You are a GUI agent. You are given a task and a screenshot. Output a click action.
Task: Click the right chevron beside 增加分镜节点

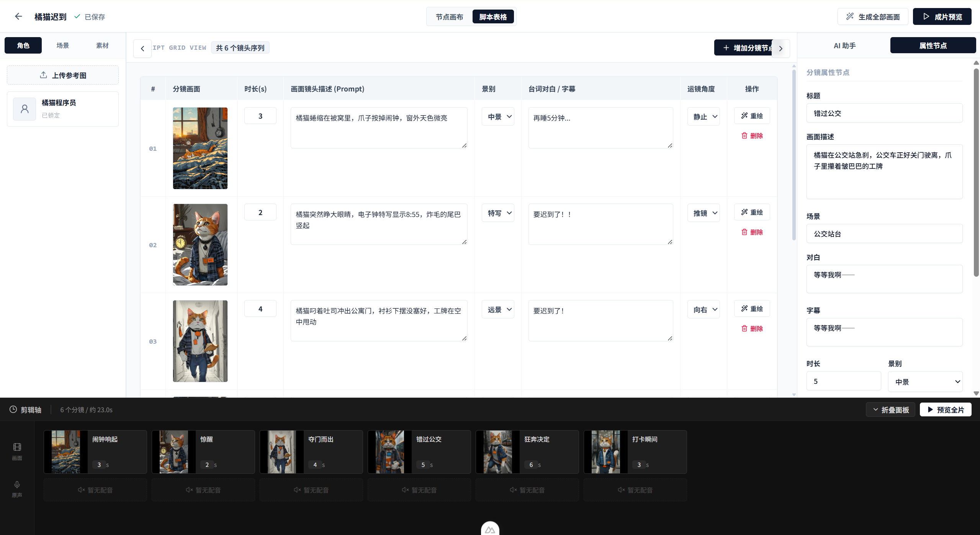coord(780,48)
